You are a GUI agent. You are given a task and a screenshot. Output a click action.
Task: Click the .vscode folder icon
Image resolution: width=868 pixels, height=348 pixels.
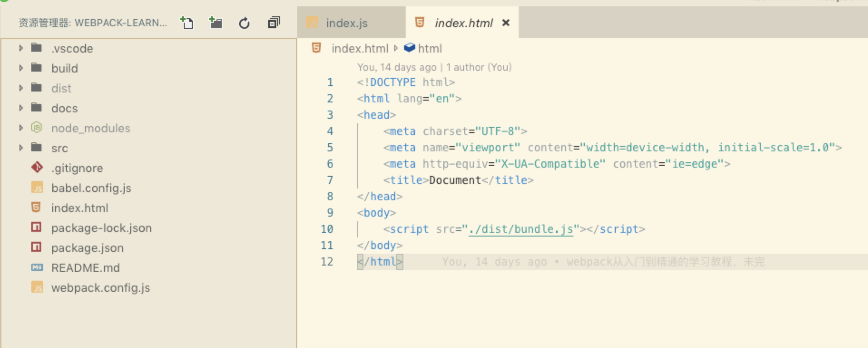[37, 48]
